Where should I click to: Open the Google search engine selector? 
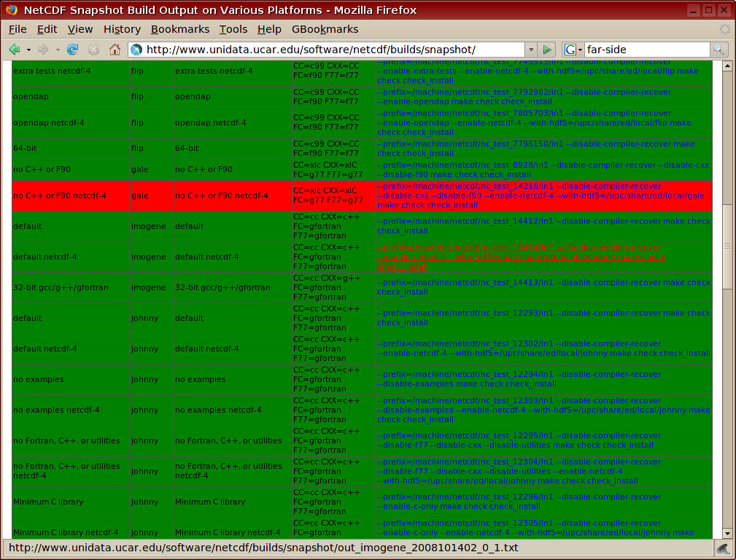572,50
